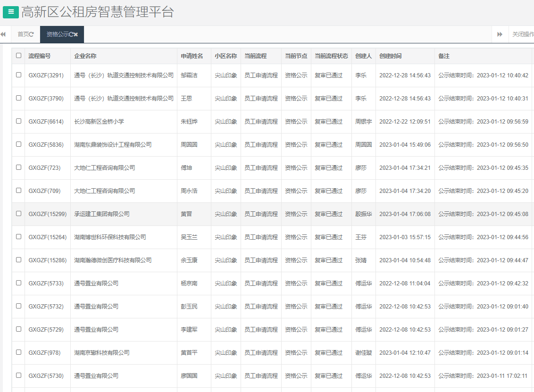Click the 企业名称 column header
The image size is (534, 392).
[85, 56]
